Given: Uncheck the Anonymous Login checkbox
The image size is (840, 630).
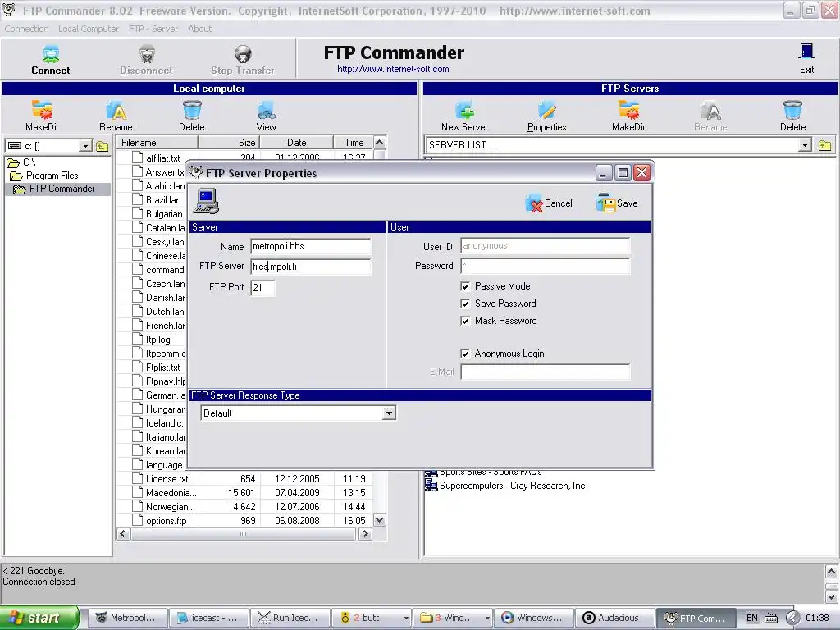Looking at the screenshot, I should coord(465,354).
